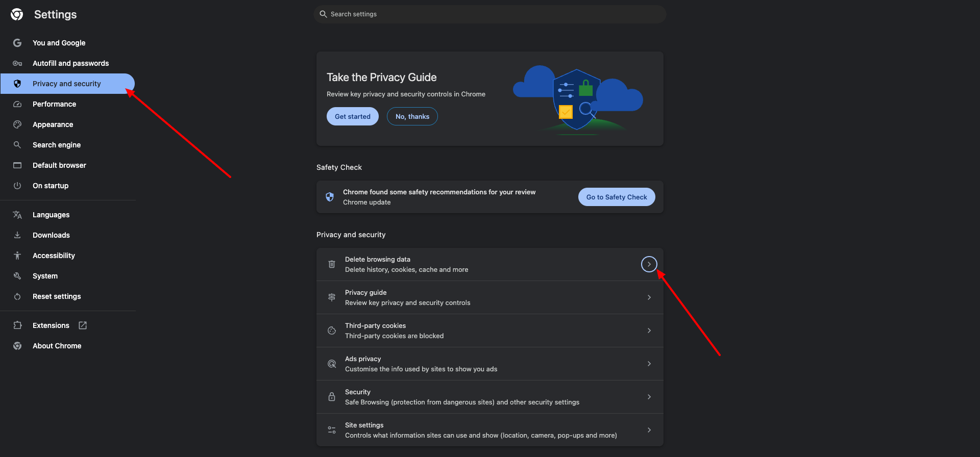Open Security using its chevron arrow
980x457 pixels.
649,397
